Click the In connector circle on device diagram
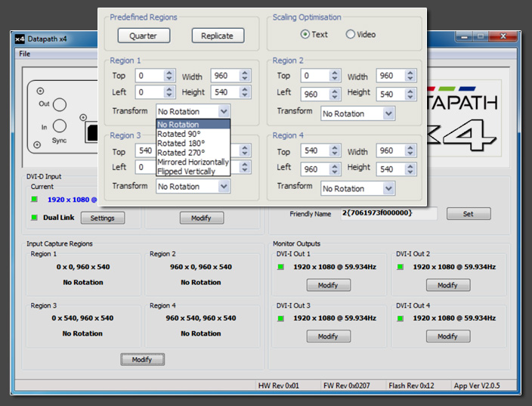The height and width of the screenshot is (406, 532). click(x=60, y=126)
